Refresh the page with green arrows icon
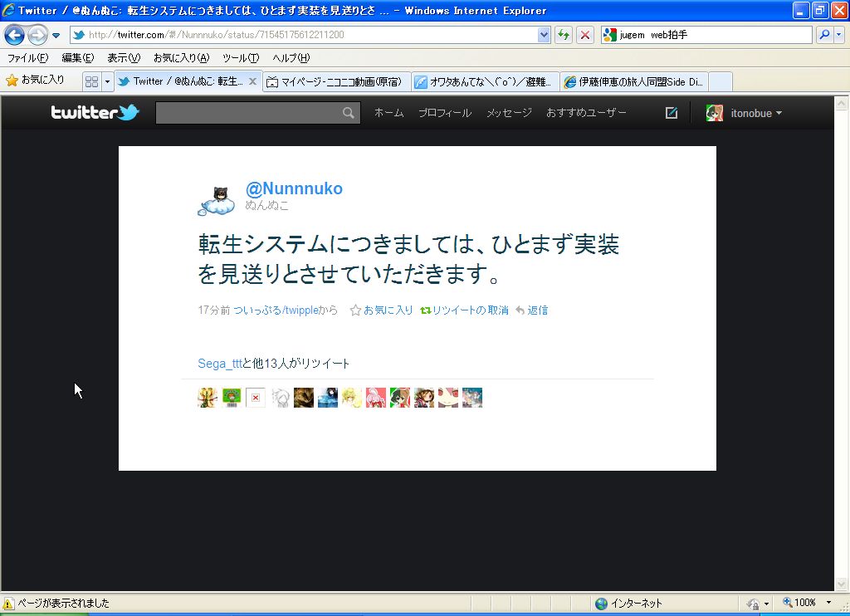The image size is (850, 616). pos(564,35)
